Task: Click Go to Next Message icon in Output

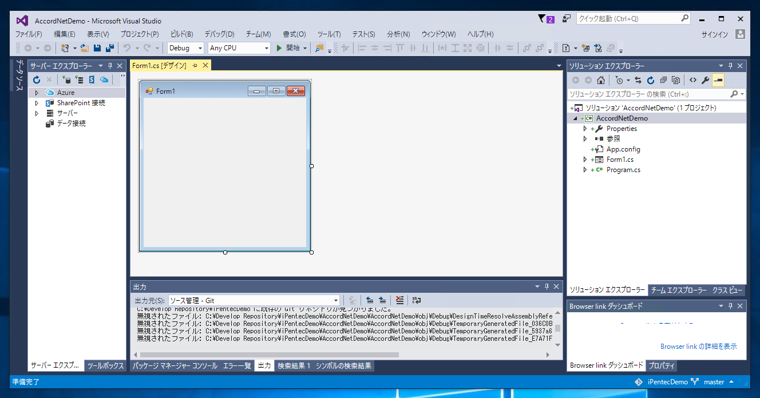Action: (x=382, y=301)
